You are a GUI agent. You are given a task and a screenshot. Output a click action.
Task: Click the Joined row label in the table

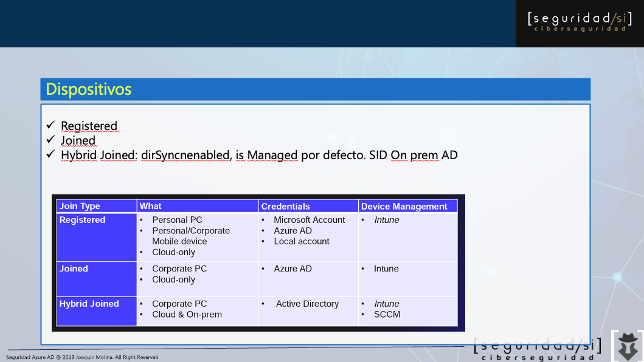pyautogui.click(x=74, y=268)
